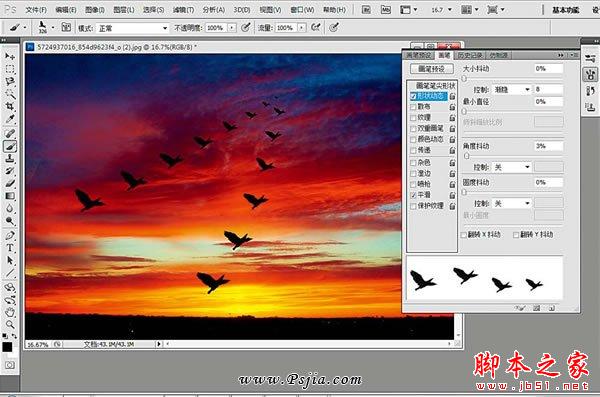This screenshot has width=600, height=397.
Task: Open Brush panel flyout menu
Action: (573, 55)
